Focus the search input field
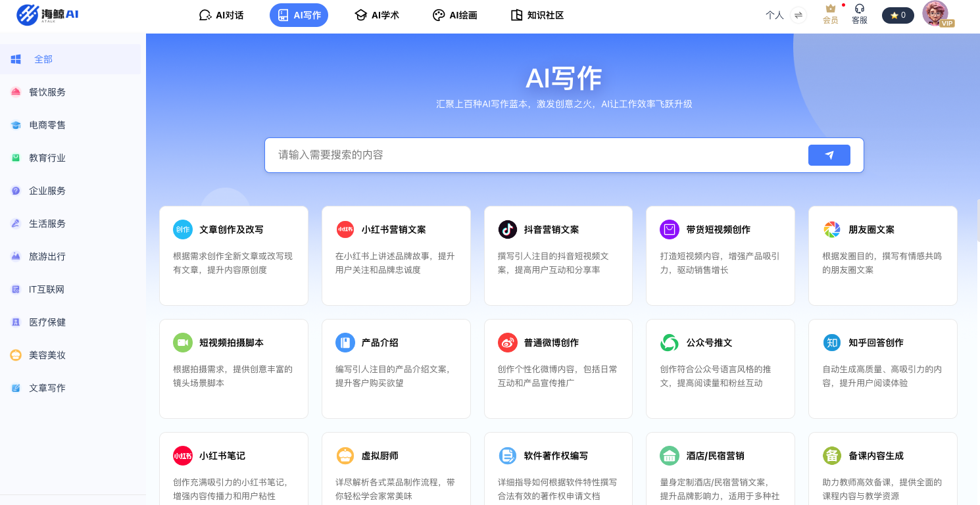980x505 pixels. [536, 155]
